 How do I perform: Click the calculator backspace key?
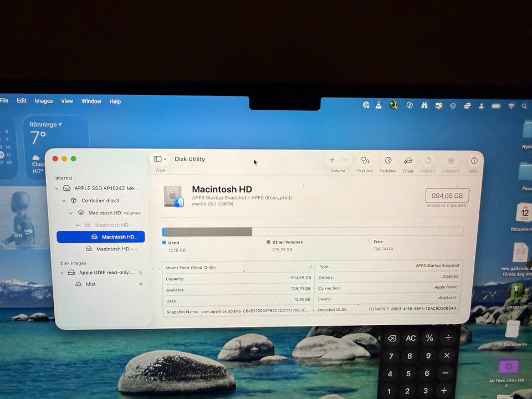click(392, 339)
